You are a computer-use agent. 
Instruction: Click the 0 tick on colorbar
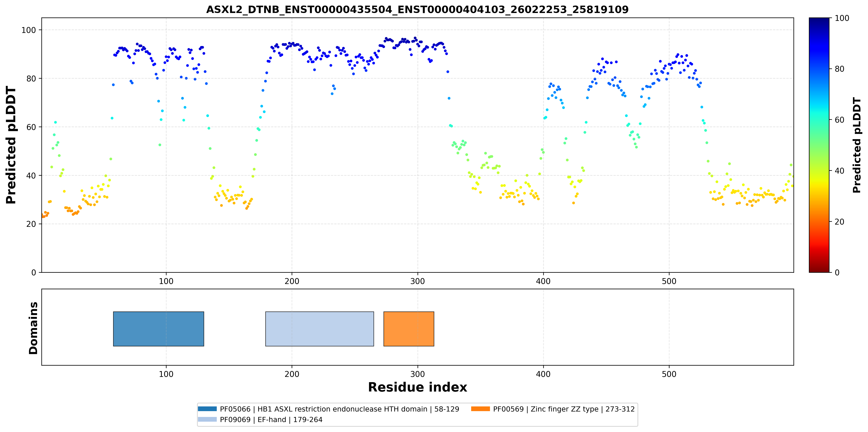837,273
